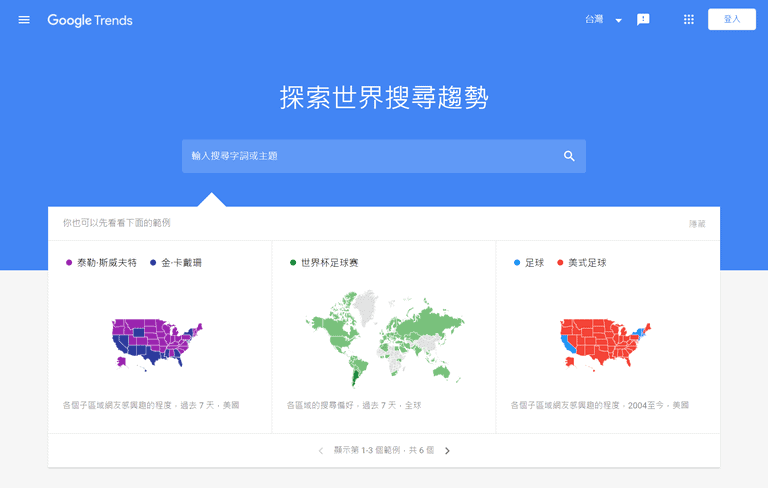Click the red dot beside 美式足球

[560, 263]
